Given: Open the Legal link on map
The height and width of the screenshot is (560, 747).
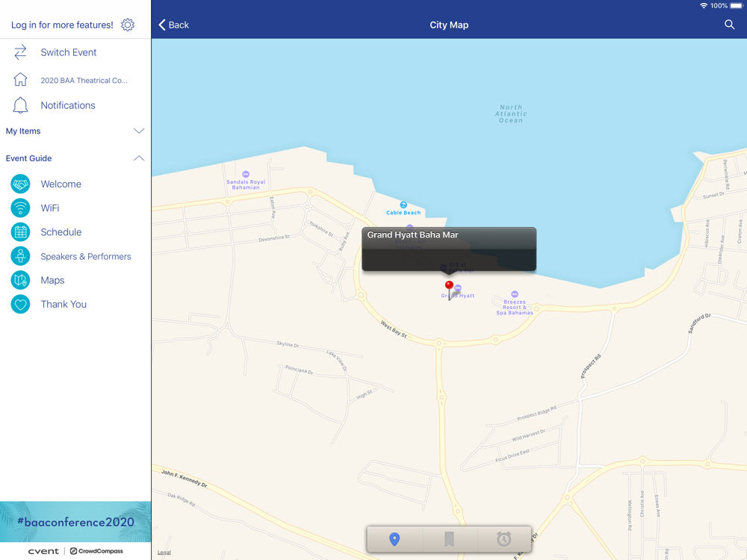Looking at the screenshot, I should click(164, 553).
